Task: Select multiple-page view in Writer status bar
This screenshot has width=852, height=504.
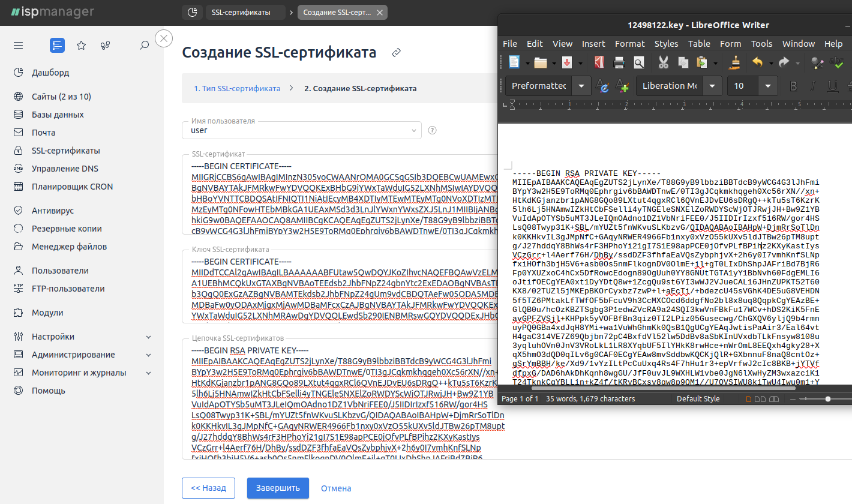Action: pyautogui.click(x=759, y=399)
